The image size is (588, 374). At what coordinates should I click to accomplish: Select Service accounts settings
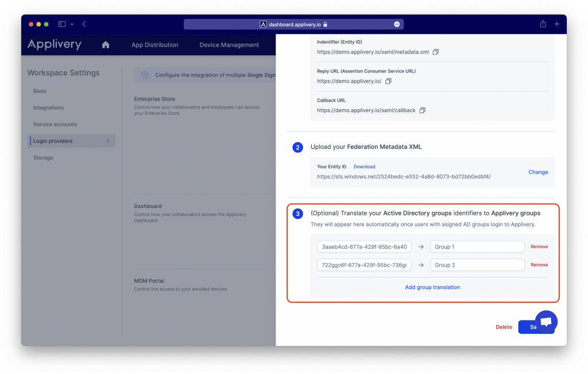tap(55, 124)
